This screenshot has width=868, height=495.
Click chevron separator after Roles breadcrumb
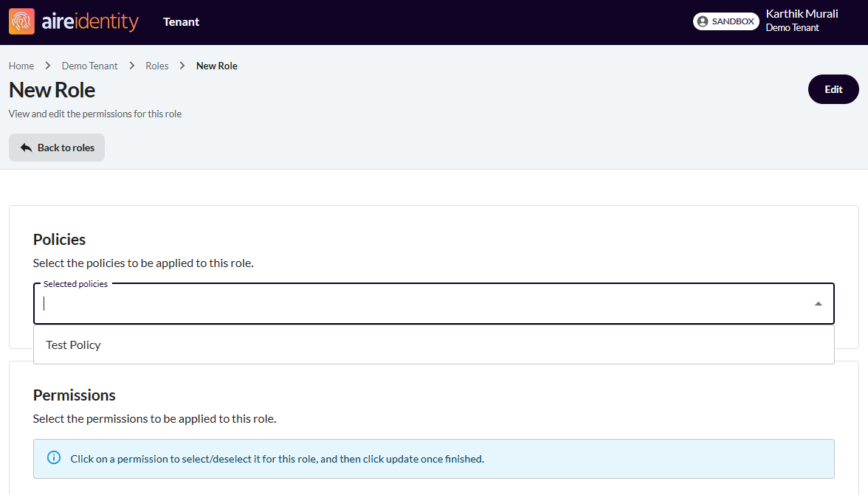coord(182,66)
